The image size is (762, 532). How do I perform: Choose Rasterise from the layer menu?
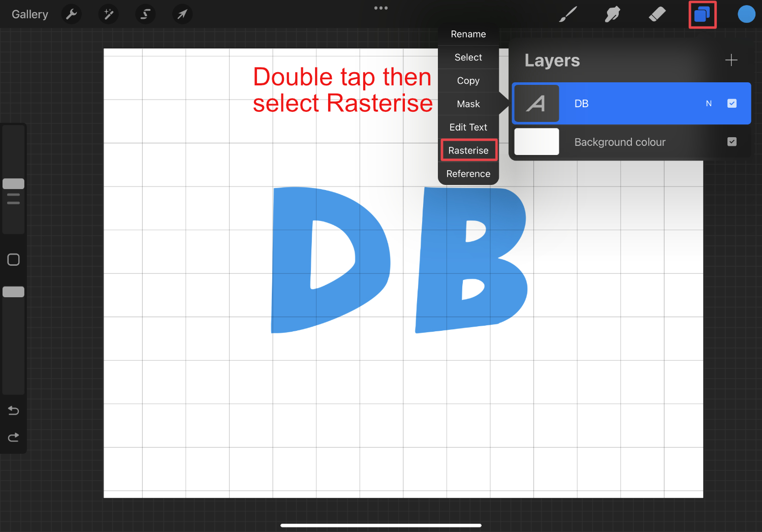click(x=468, y=150)
